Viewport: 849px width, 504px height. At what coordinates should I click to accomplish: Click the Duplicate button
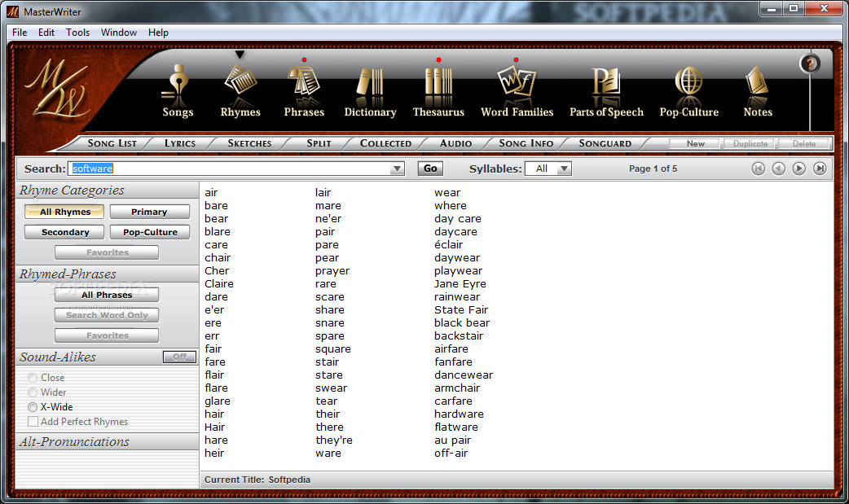[750, 143]
